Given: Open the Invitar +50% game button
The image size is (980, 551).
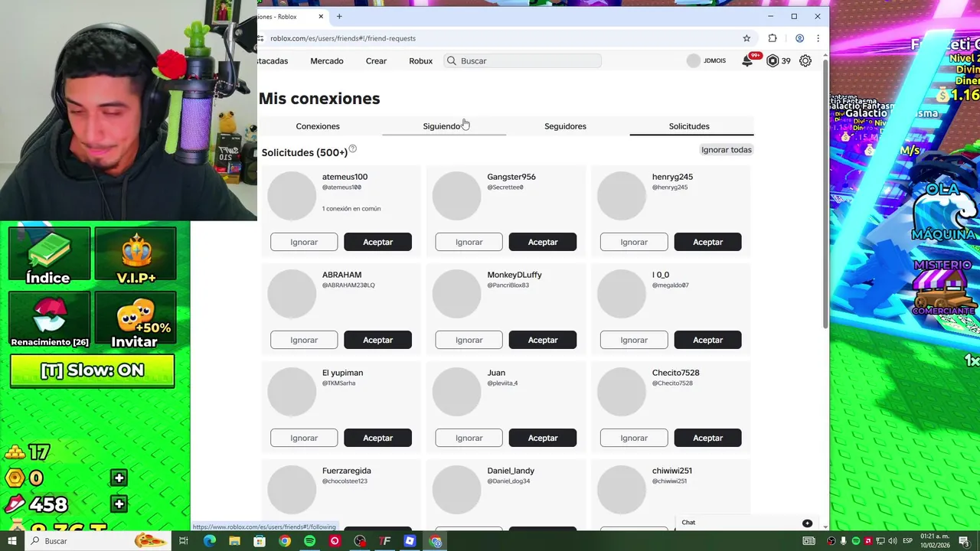Looking at the screenshot, I should tap(136, 321).
